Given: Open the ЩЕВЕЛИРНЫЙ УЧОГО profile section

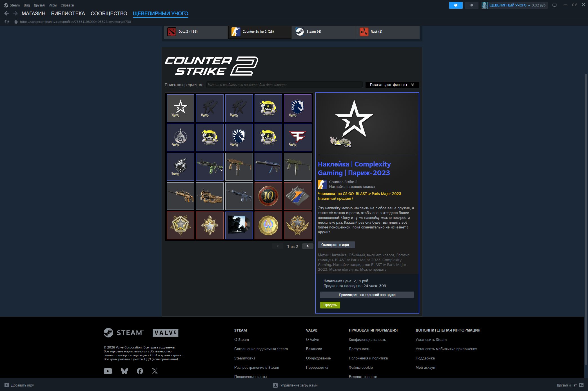Looking at the screenshot, I should point(161,13).
